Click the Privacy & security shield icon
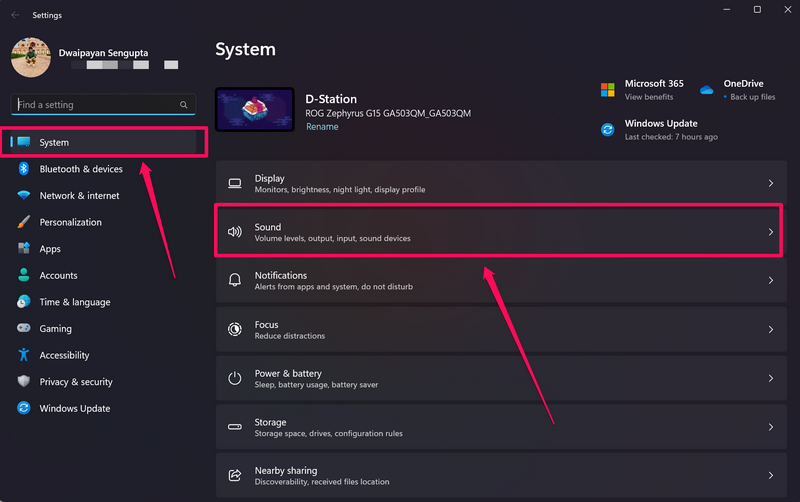 24,382
